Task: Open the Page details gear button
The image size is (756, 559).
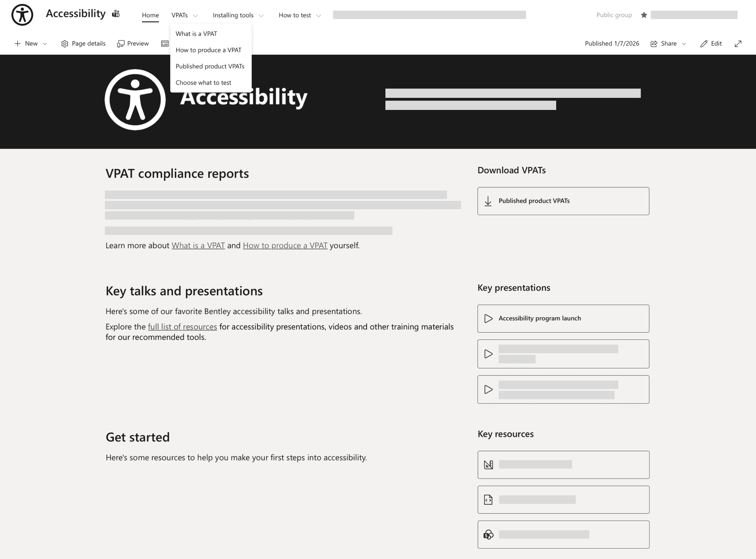Action: pos(83,44)
